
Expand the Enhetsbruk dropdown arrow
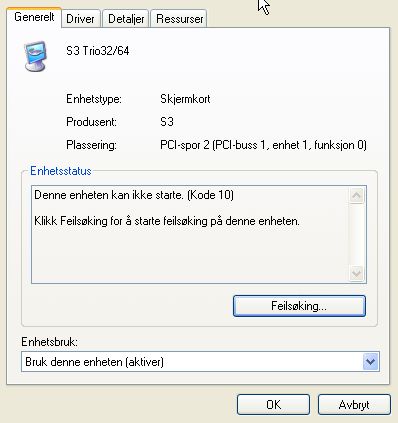tap(371, 362)
